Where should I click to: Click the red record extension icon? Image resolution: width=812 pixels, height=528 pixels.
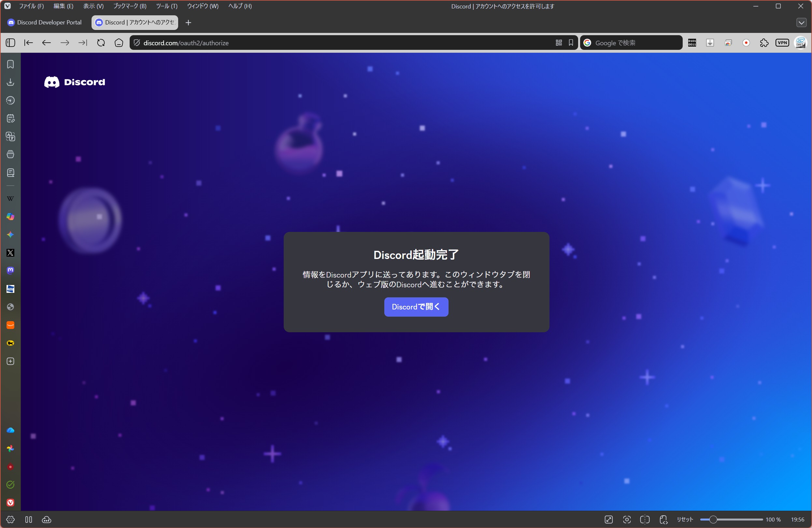pyautogui.click(x=746, y=43)
